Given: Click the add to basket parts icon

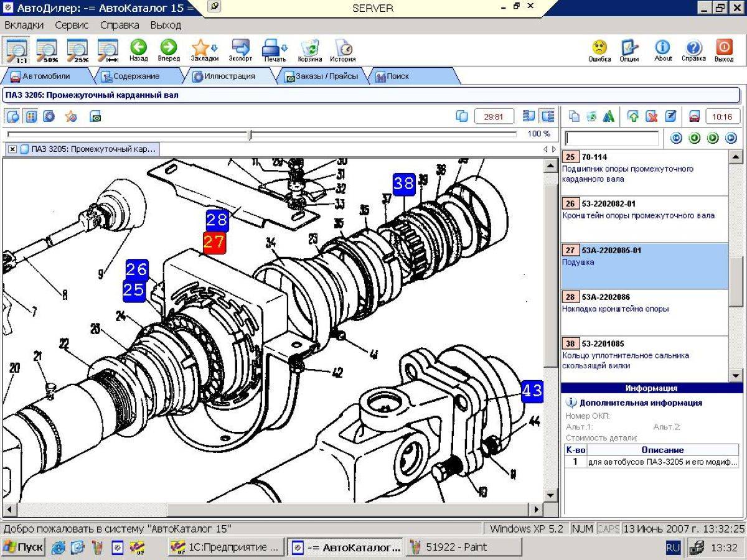Looking at the screenshot, I should pyautogui.click(x=591, y=116).
